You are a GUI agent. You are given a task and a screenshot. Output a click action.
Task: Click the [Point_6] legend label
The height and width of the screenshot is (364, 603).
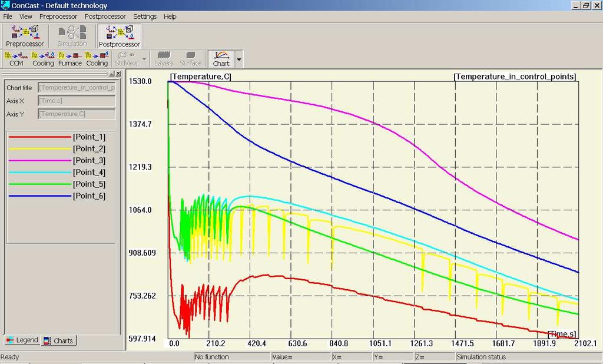coord(89,196)
